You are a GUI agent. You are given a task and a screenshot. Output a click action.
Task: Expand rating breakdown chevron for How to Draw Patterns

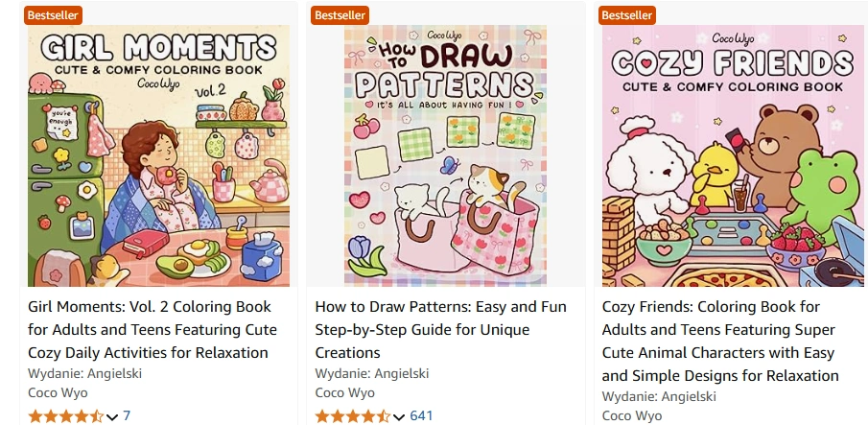pos(399,416)
